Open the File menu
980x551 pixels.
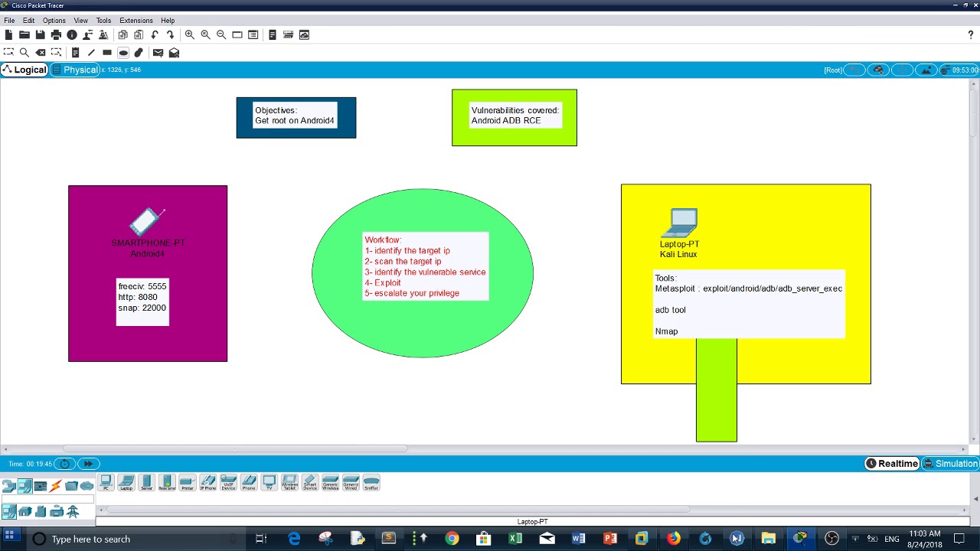9,20
